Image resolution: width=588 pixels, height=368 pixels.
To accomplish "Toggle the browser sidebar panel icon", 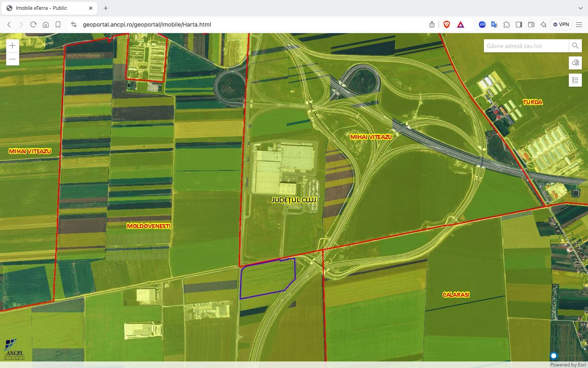I will coord(519,25).
